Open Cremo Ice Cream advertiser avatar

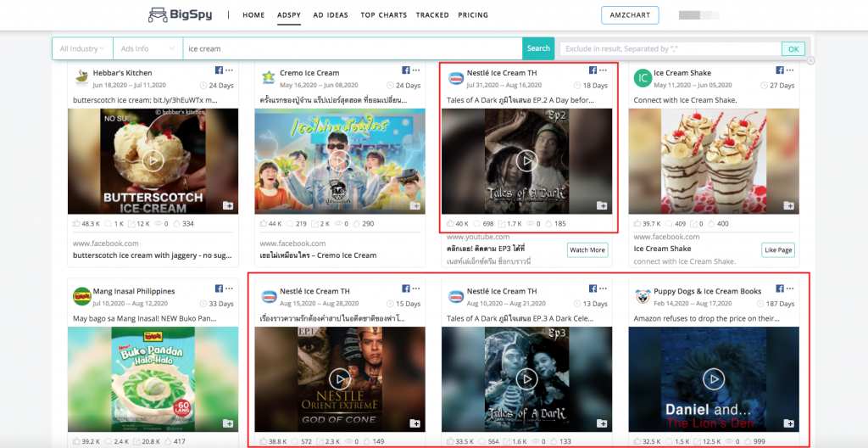[x=269, y=78]
